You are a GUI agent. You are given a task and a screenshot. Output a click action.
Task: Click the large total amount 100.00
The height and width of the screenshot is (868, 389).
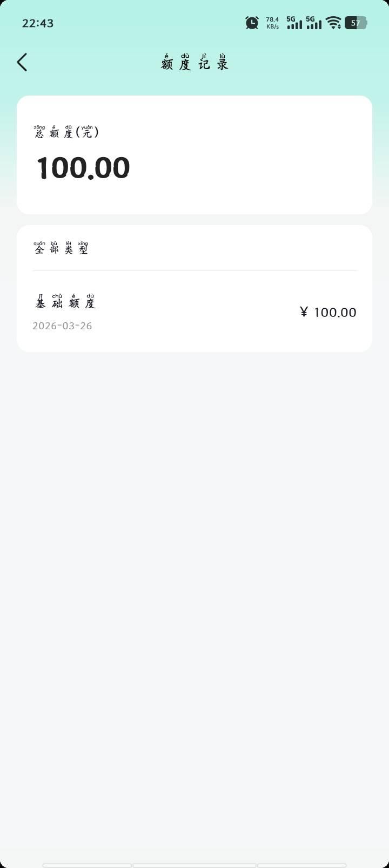[x=83, y=168]
